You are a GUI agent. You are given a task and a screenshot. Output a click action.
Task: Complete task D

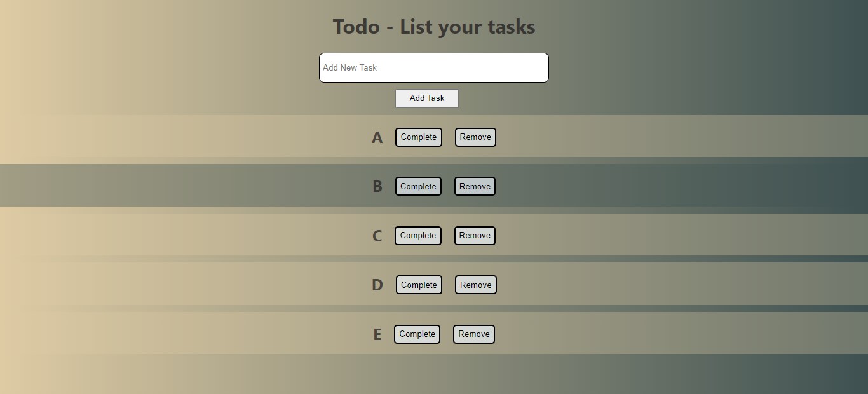pos(419,285)
